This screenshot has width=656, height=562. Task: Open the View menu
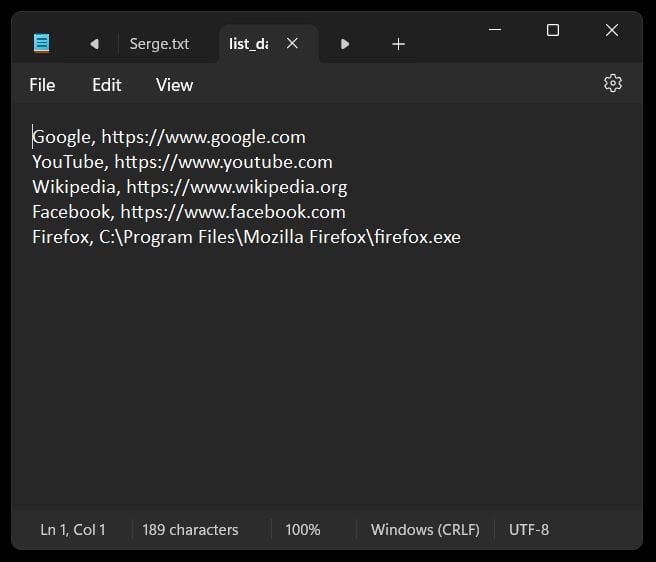[x=174, y=85]
